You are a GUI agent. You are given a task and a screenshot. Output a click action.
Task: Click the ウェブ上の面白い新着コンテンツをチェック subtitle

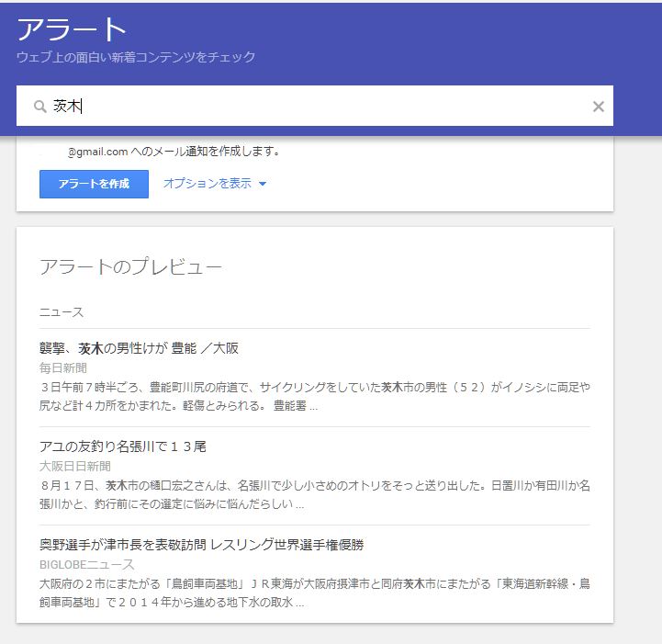point(136,57)
